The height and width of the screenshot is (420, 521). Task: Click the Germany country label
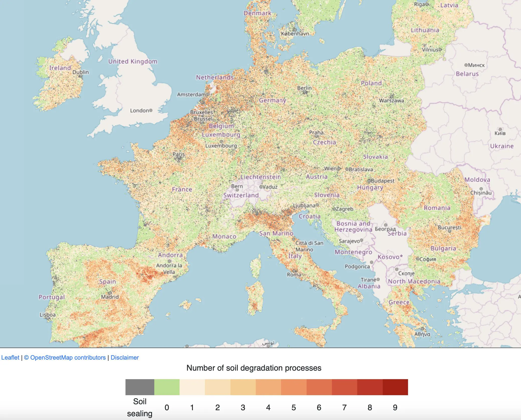click(x=272, y=100)
